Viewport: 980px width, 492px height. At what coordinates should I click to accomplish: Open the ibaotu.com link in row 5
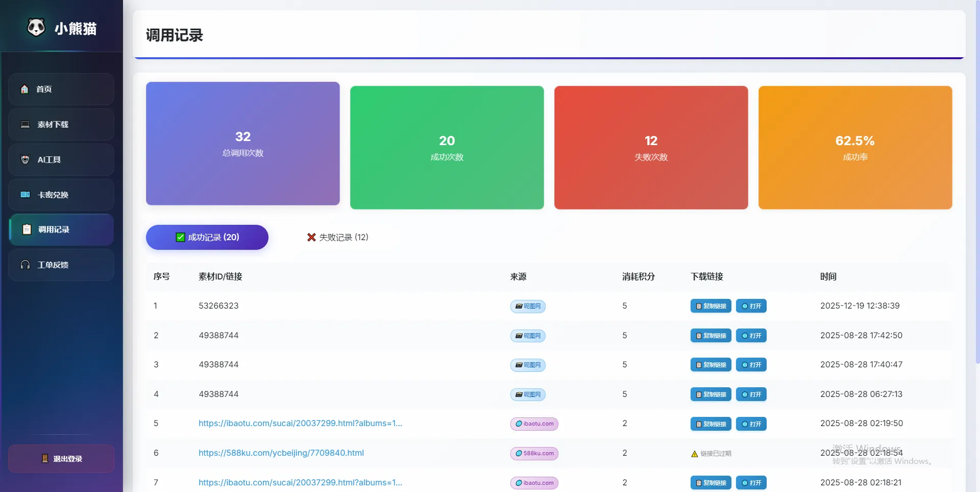[x=300, y=424]
